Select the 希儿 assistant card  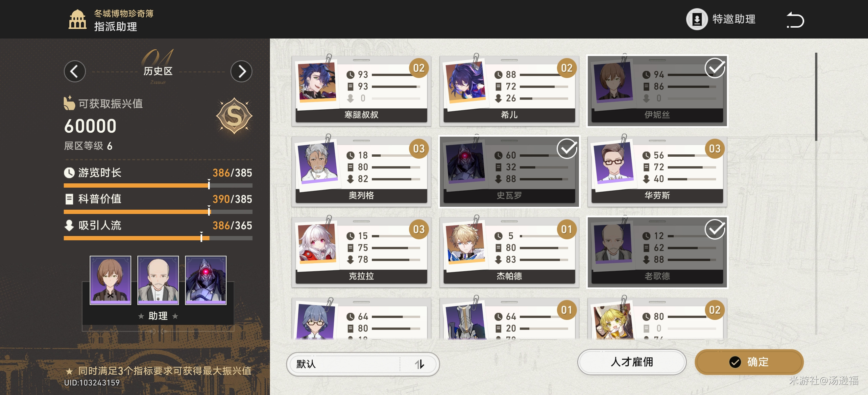pos(509,91)
